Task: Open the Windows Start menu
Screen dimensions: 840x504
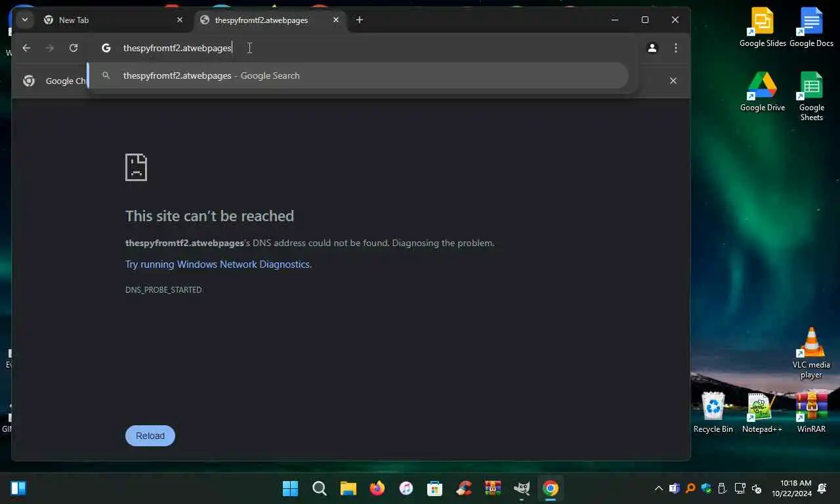Action: coord(290,488)
